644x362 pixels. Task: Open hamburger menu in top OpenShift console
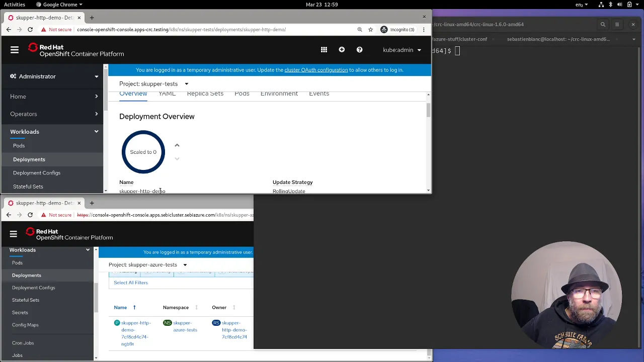15,50
